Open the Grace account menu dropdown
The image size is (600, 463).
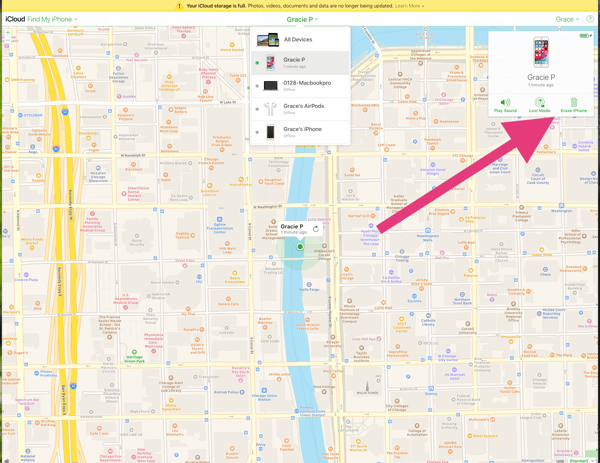click(567, 19)
